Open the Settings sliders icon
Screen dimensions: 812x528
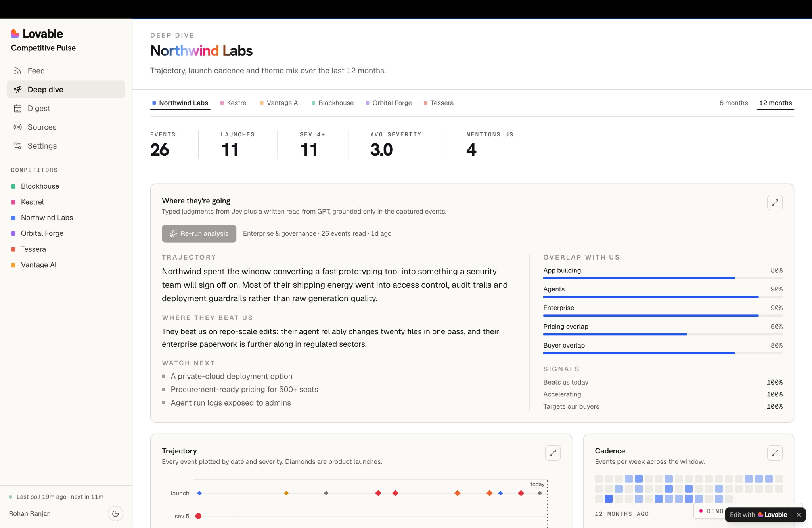[x=17, y=146]
